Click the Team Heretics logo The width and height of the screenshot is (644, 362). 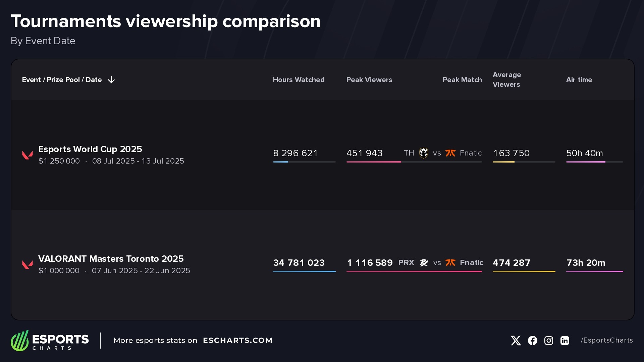coord(424,153)
